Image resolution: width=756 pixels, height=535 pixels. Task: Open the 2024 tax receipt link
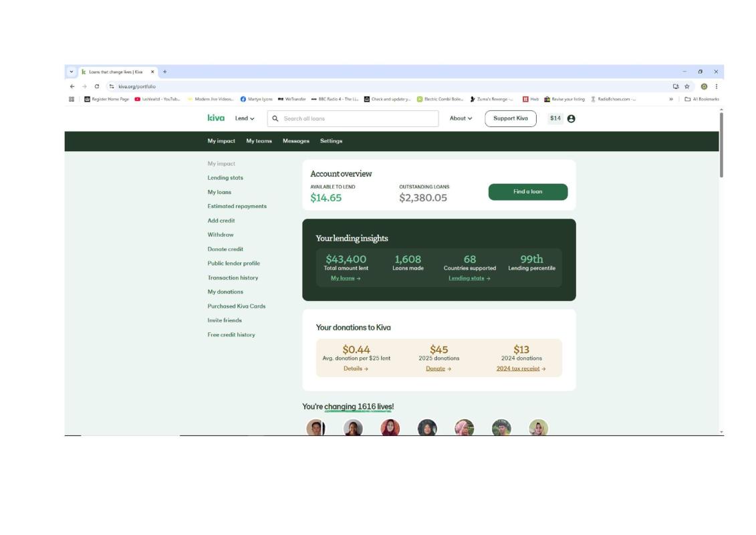pos(521,368)
